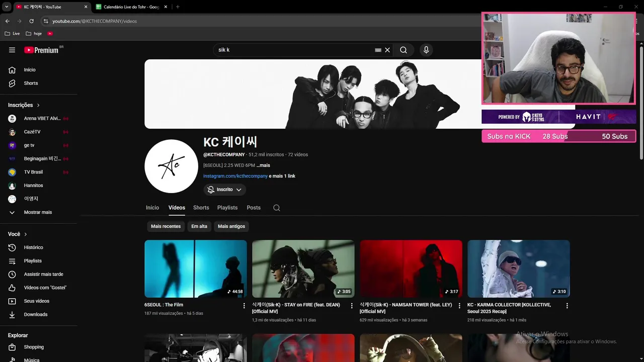Open options menu for NAMSAN TOWER video
644x362 pixels.
pos(459,306)
